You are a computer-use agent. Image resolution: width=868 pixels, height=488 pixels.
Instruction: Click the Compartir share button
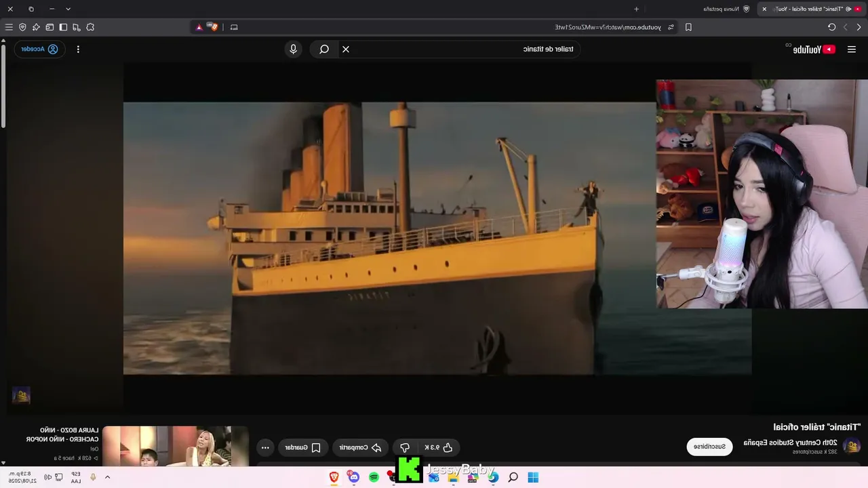coord(359,447)
